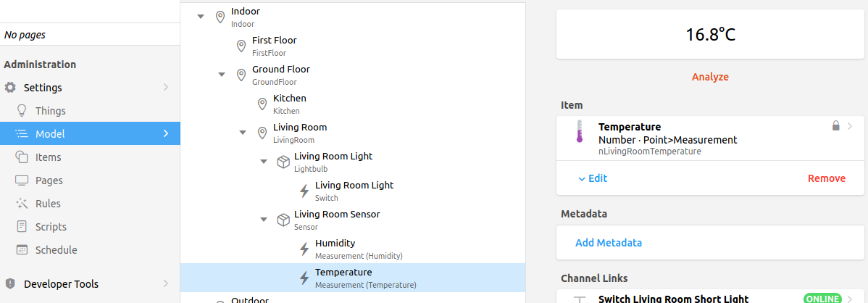Click the Things lightbulb icon in sidebar
This screenshot has height=303, width=868.
pos(22,111)
